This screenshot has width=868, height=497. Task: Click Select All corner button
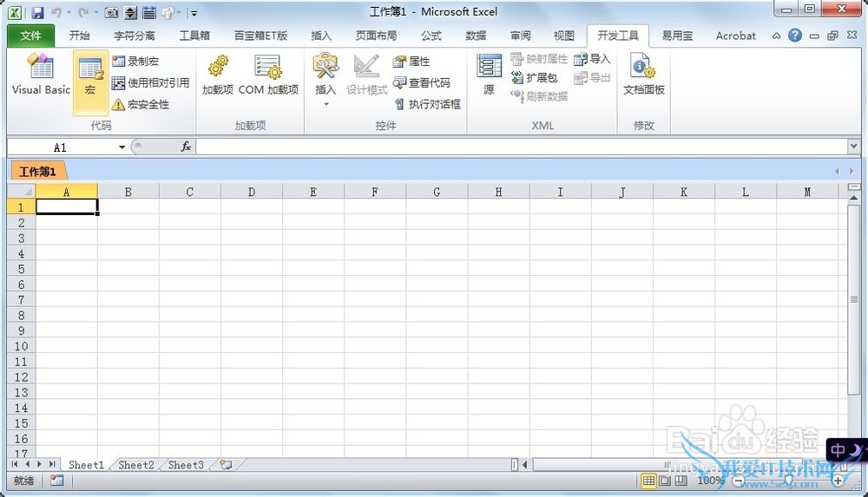pos(22,192)
